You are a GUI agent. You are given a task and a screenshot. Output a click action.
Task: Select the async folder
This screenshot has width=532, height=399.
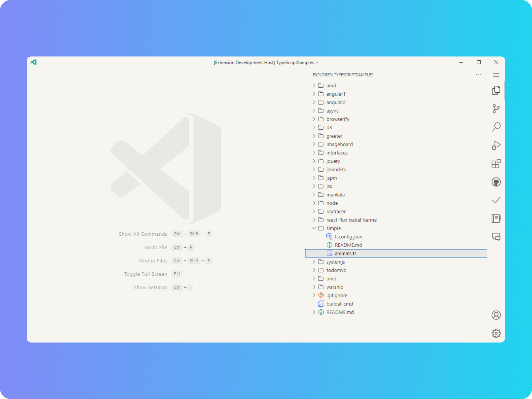click(x=396, y=111)
